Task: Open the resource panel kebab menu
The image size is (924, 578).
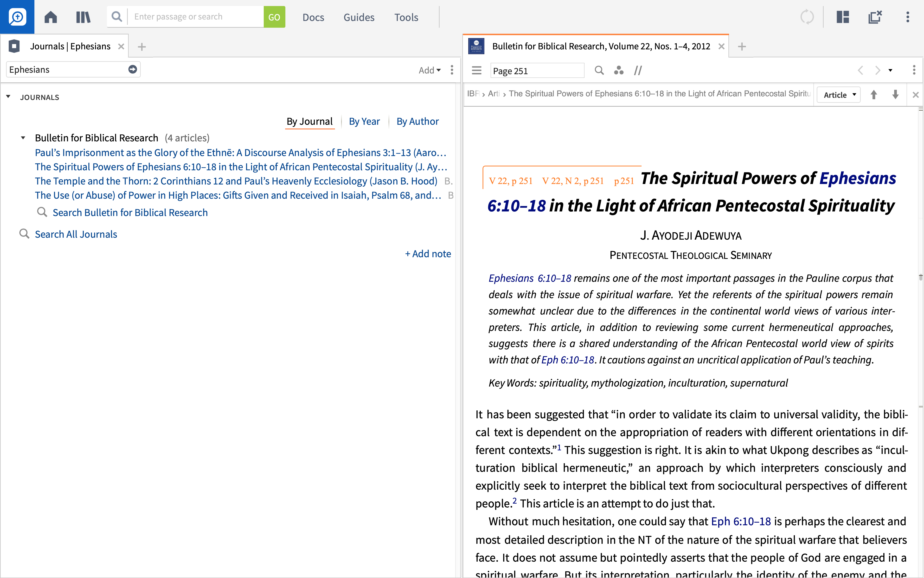Action: (914, 70)
